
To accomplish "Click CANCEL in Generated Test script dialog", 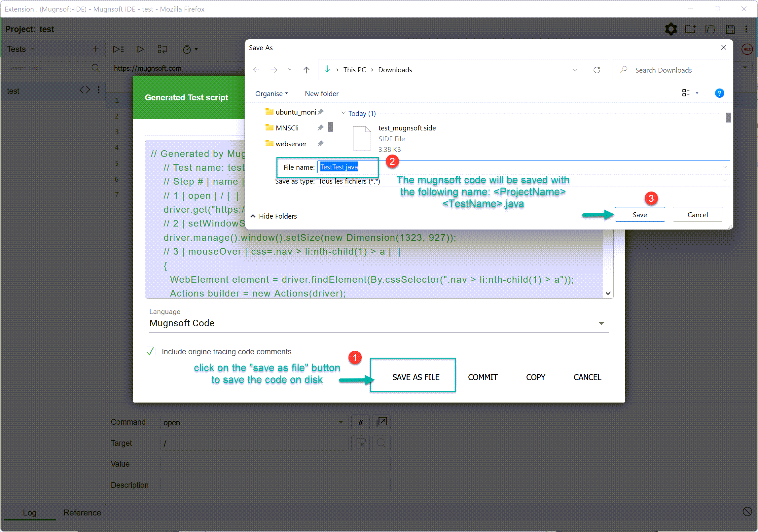I will tap(587, 377).
